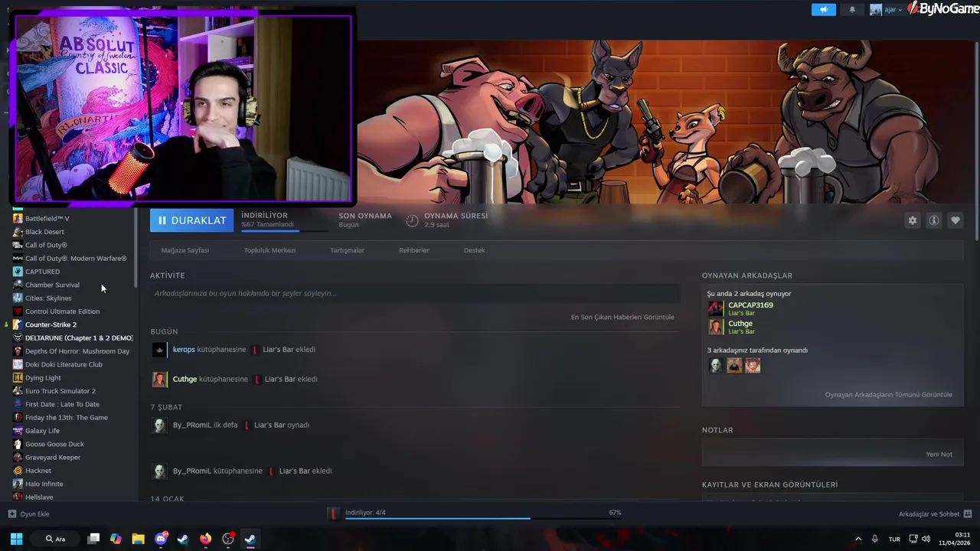Click Friday the 13th game icon
980x551 pixels.
click(18, 418)
